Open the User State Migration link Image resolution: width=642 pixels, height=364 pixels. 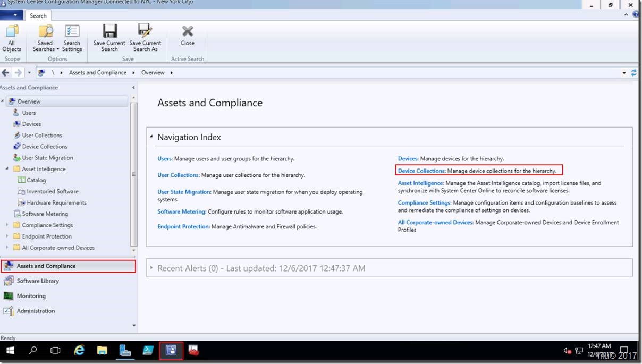(x=184, y=192)
